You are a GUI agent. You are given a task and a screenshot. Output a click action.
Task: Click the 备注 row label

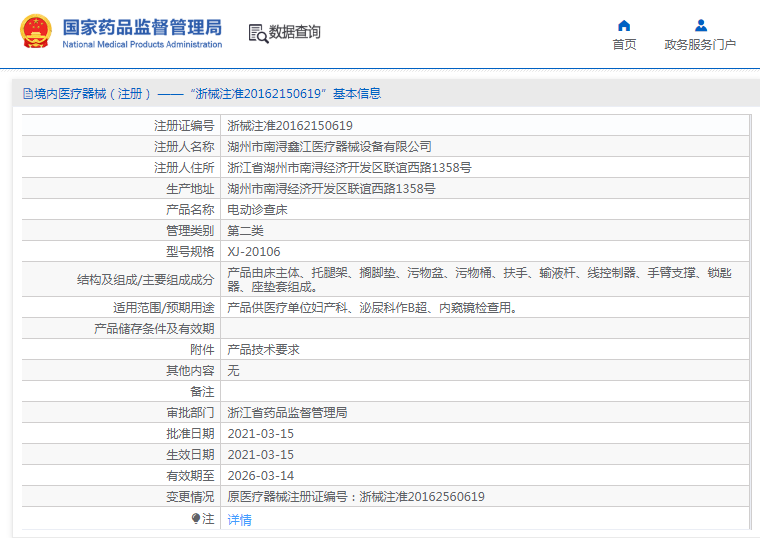point(202,392)
